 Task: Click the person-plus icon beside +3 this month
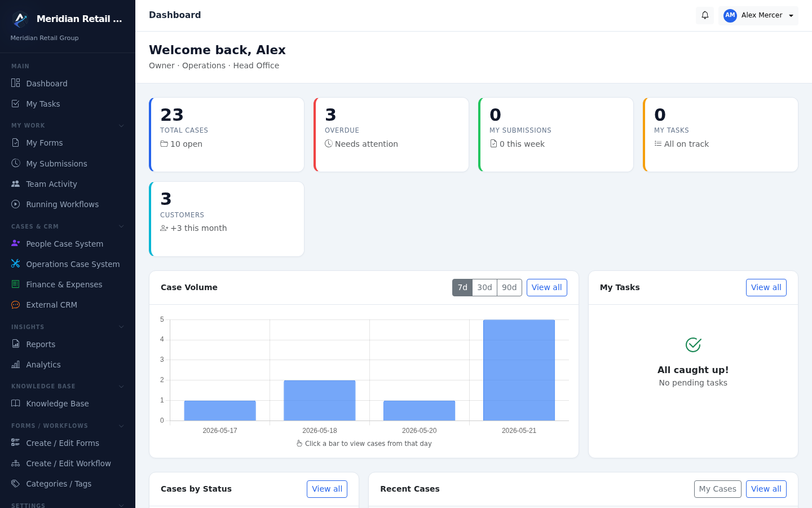(164, 228)
